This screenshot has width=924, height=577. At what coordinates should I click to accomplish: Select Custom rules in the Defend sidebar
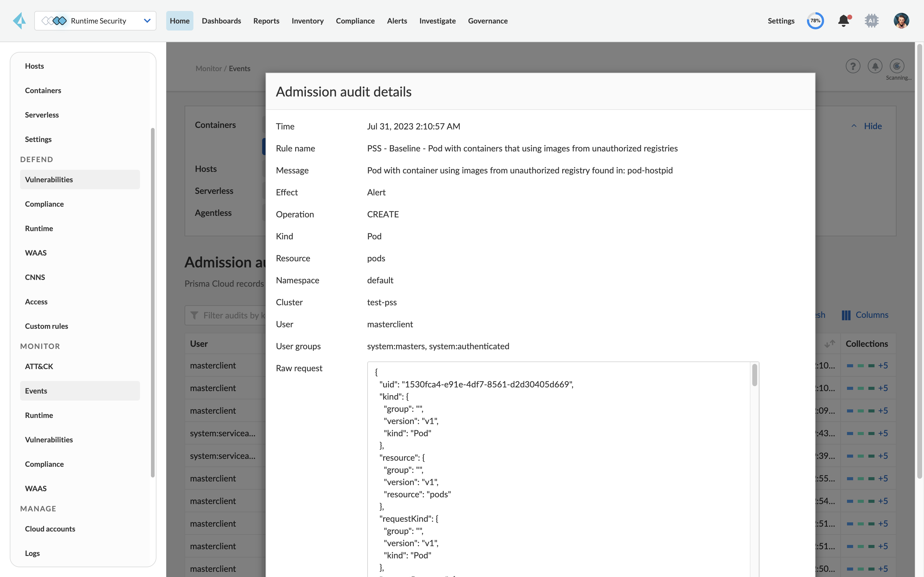point(46,326)
